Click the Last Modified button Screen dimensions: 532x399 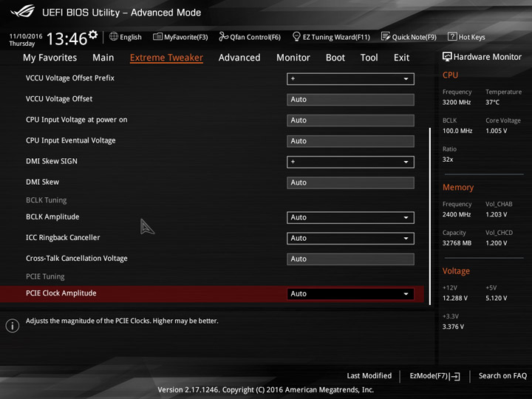(x=369, y=376)
